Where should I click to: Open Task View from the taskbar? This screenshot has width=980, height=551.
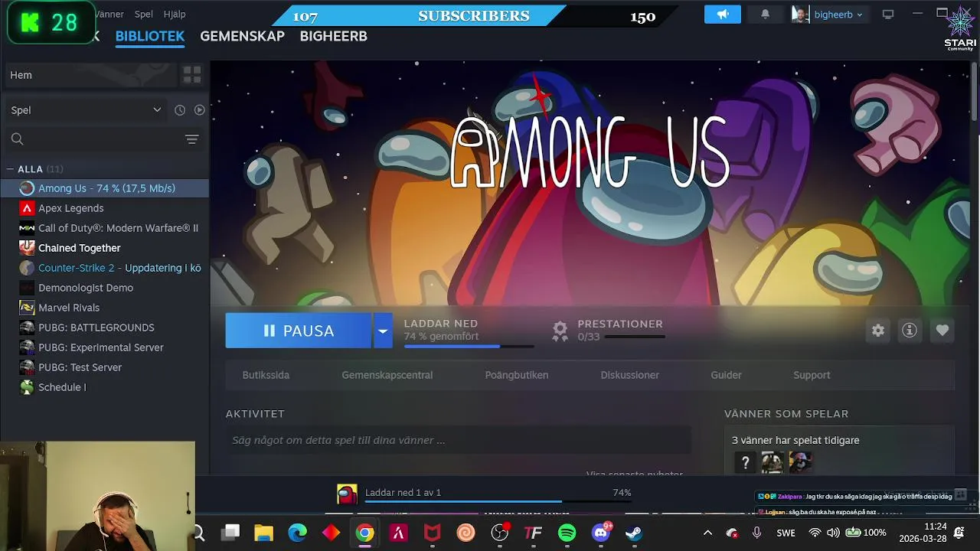click(x=230, y=533)
